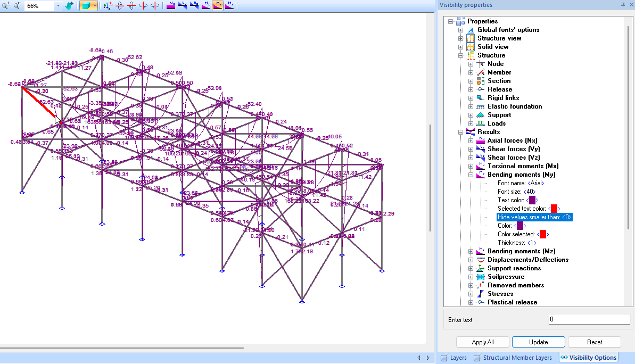Show bending moments Mz diagram from toolbar
Image resolution: width=635 pixels, height=364 pixels.
coord(229,6)
